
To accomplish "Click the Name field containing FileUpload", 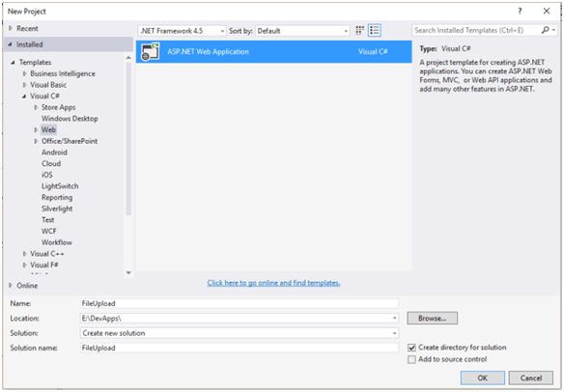I will point(240,303).
